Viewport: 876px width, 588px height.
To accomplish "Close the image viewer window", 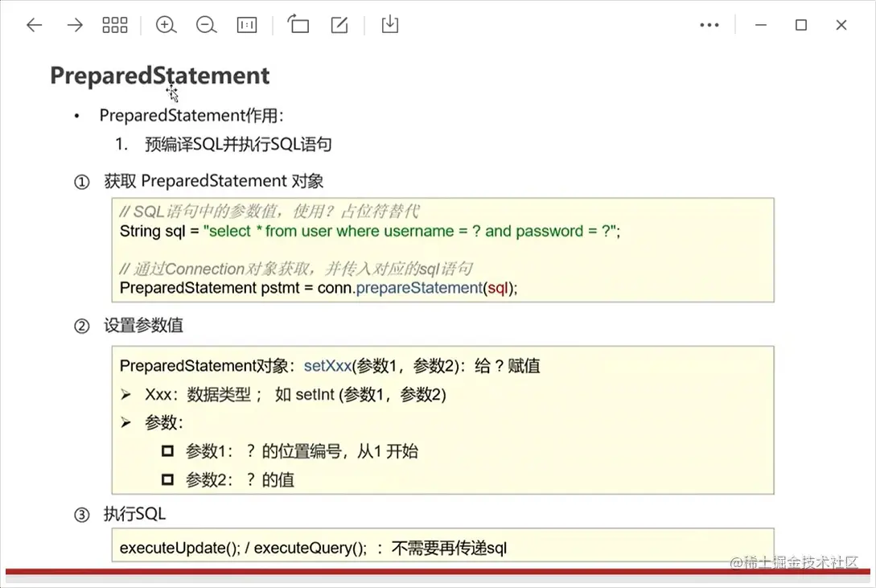I will [841, 25].
